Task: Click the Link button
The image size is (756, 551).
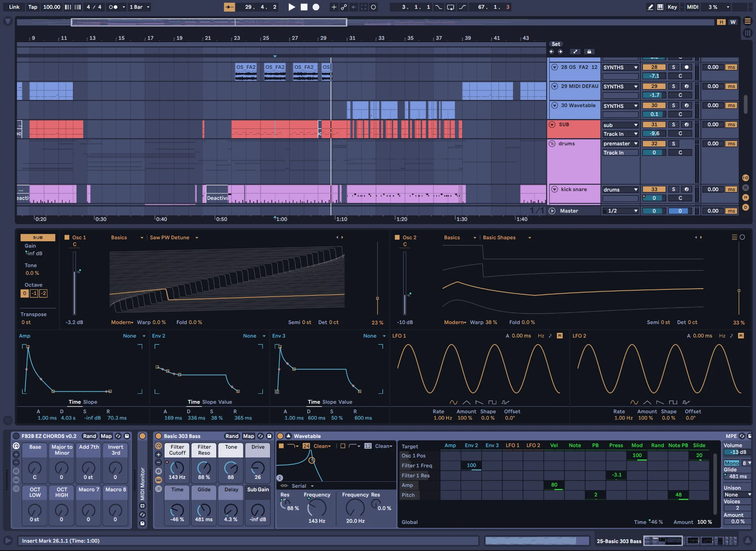Action: click(14, 7)
